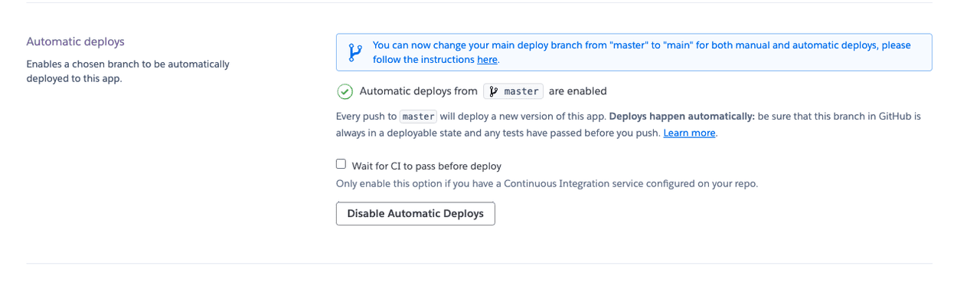The image size is (980, 283).
Task: Click 'follow the instructions' text in banner
Action: click(423, 59)
